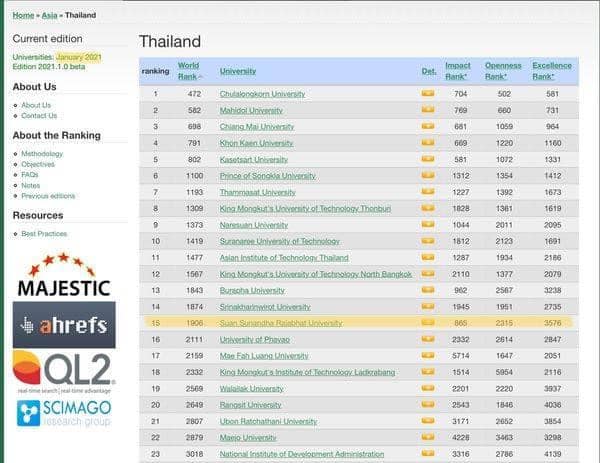Image resolution: width=600 pixels, height=463 pixels.
Task: Click Best Practices under Resources
Action: [43, 233]
